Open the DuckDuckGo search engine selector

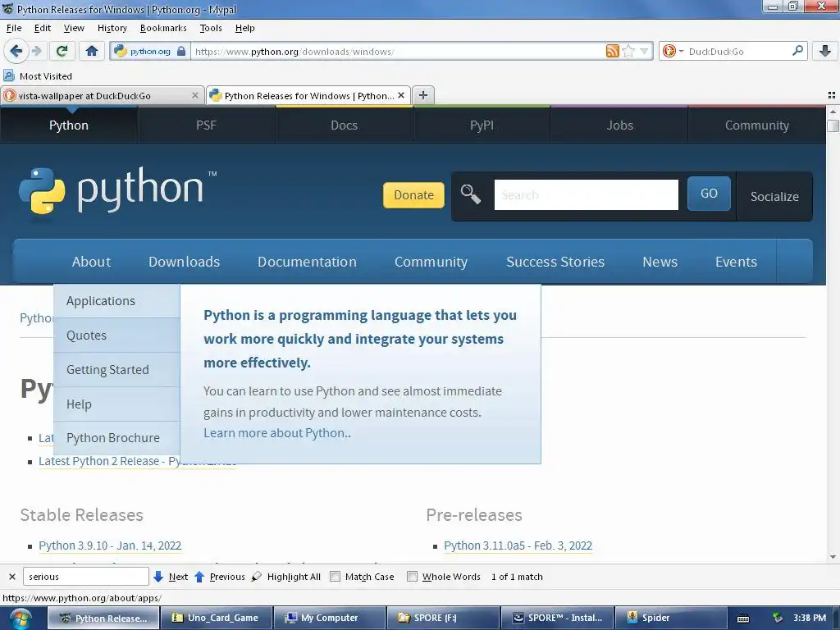click(x=673, y=51)
